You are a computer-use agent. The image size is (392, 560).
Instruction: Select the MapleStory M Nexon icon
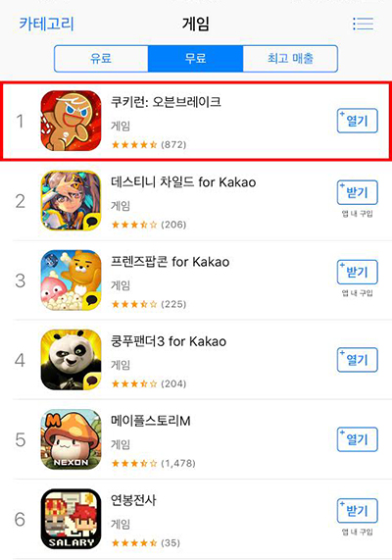tap(71, 439)
